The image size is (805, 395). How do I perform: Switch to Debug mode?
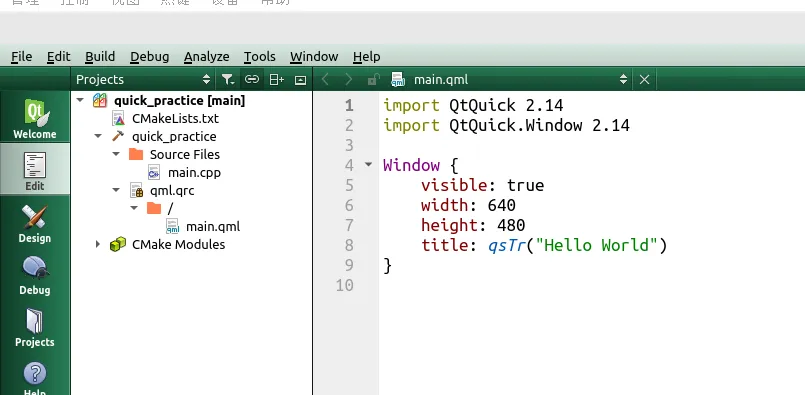pyautogui.click(x=34, y=274)
